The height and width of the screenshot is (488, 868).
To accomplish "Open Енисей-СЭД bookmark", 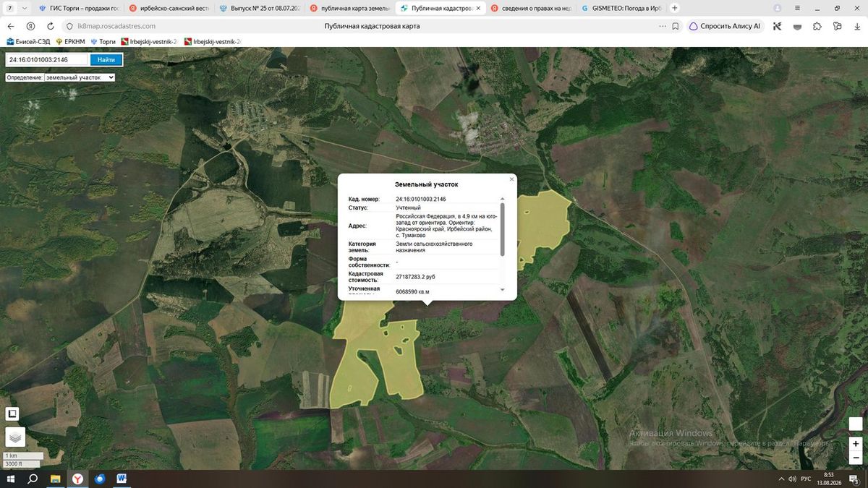I will [28, 41].
